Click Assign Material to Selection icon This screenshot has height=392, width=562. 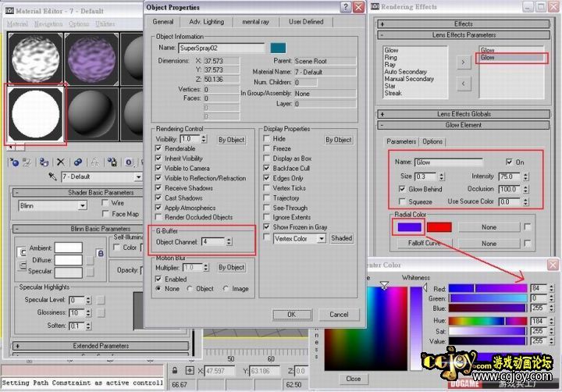coord(44,162)
